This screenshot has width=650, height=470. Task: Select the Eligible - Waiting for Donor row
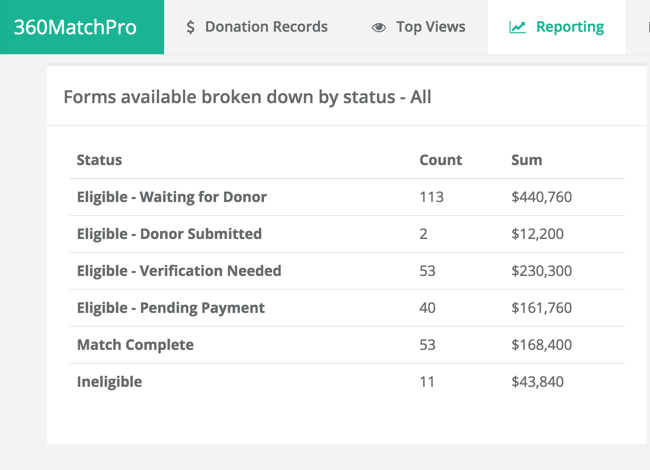172,197
